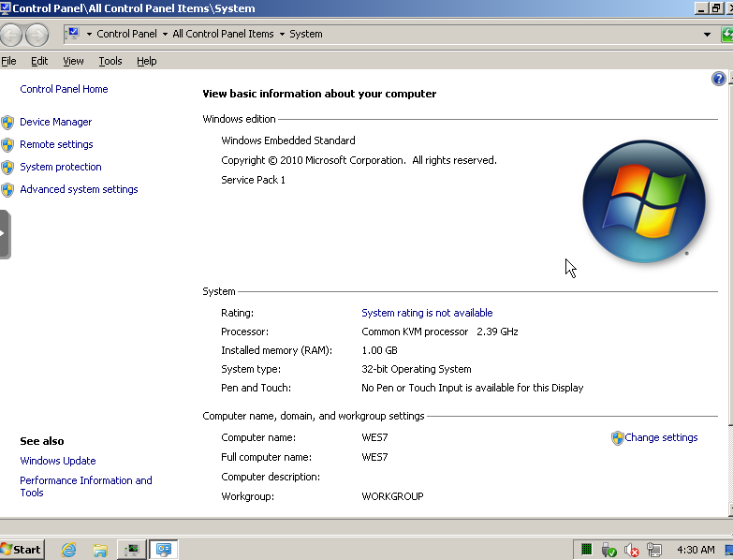733x560 pixels.
Task: Click the Start button
Action: (x=22, y=550)
